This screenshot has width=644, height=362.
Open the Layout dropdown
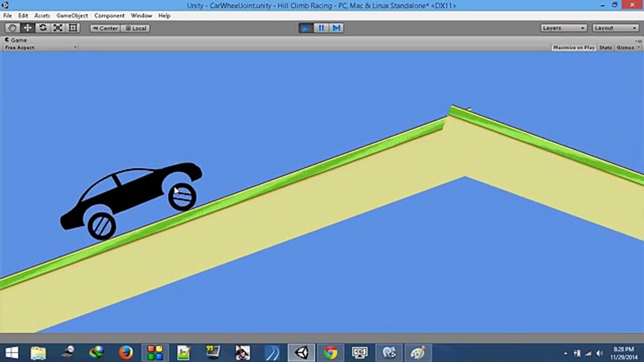point(615,28)
